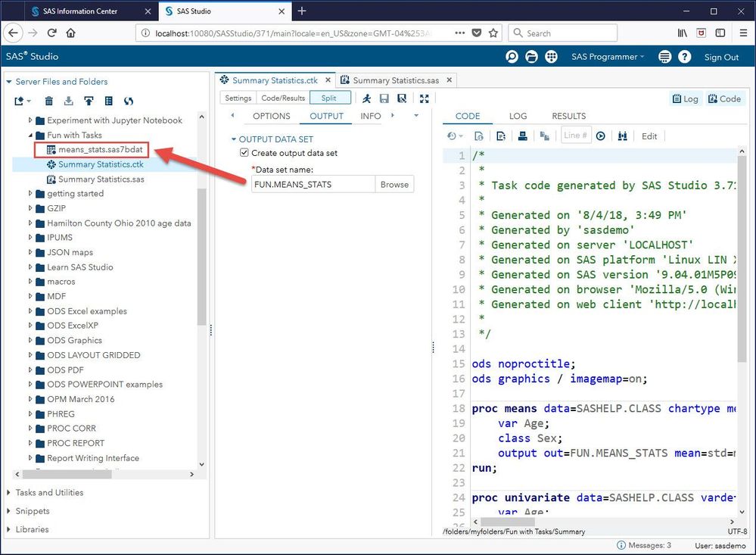
Task: Expand the Tasks and Utilities section
Action: tap(49, 492)
